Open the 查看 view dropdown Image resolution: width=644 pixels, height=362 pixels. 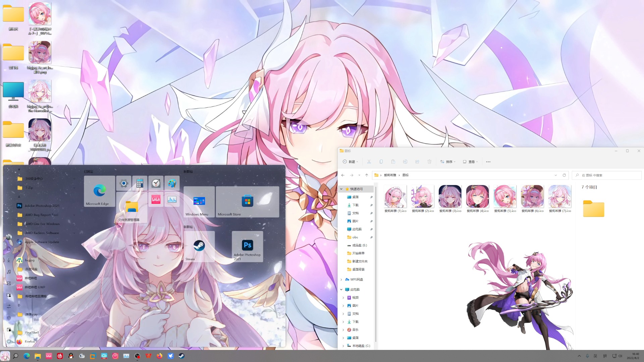pyautogui.click(x=470, y=162)
